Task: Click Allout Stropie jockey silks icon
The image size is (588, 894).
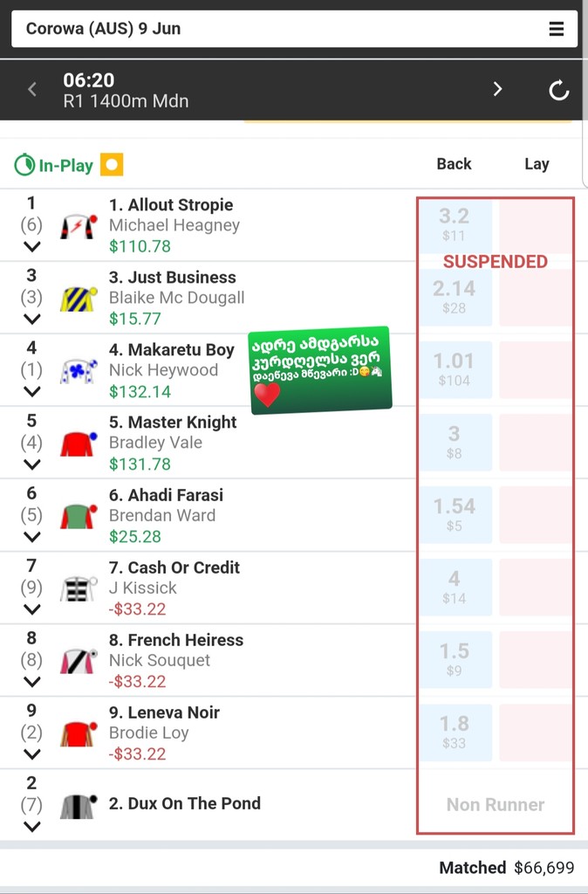Action: tap(79, 226)
